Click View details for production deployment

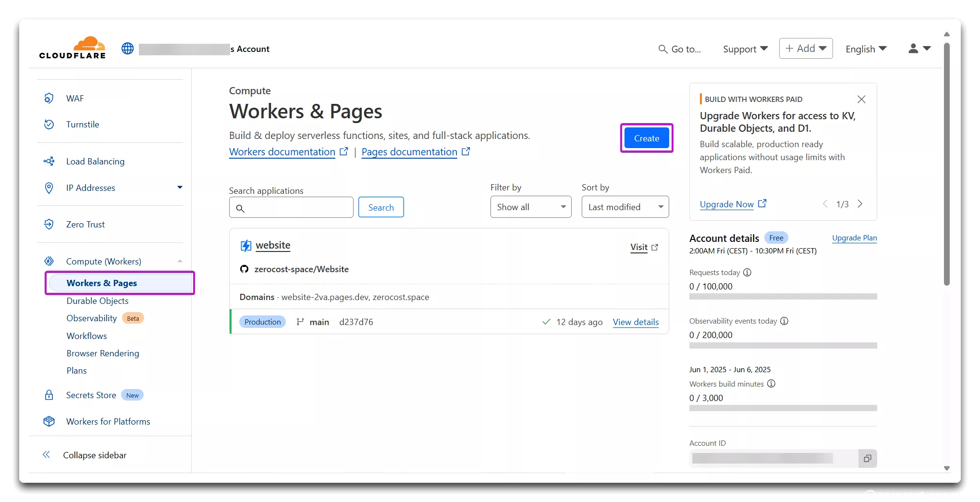tap(636, 322)
